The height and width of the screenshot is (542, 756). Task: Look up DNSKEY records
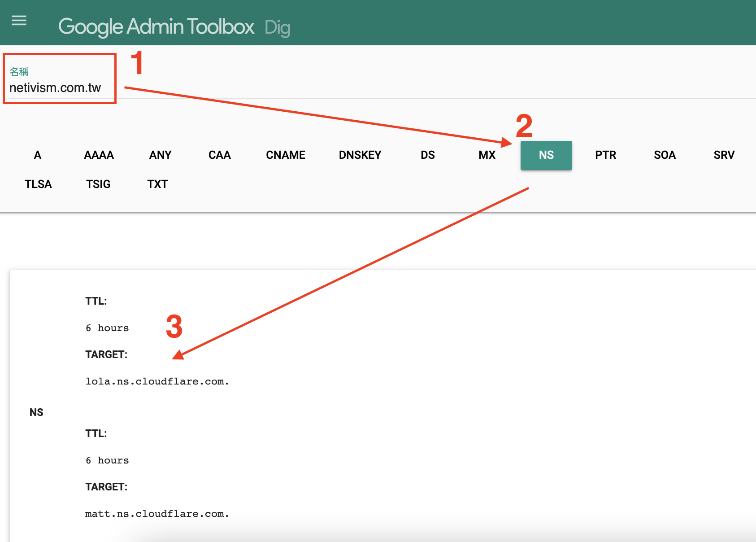[360, 155]
